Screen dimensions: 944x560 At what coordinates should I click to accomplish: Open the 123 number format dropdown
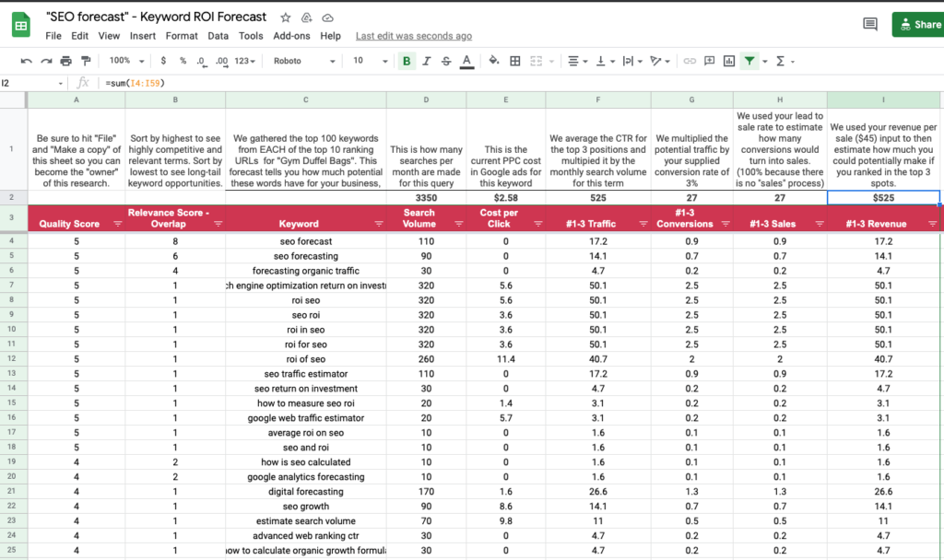coord(245,61)
